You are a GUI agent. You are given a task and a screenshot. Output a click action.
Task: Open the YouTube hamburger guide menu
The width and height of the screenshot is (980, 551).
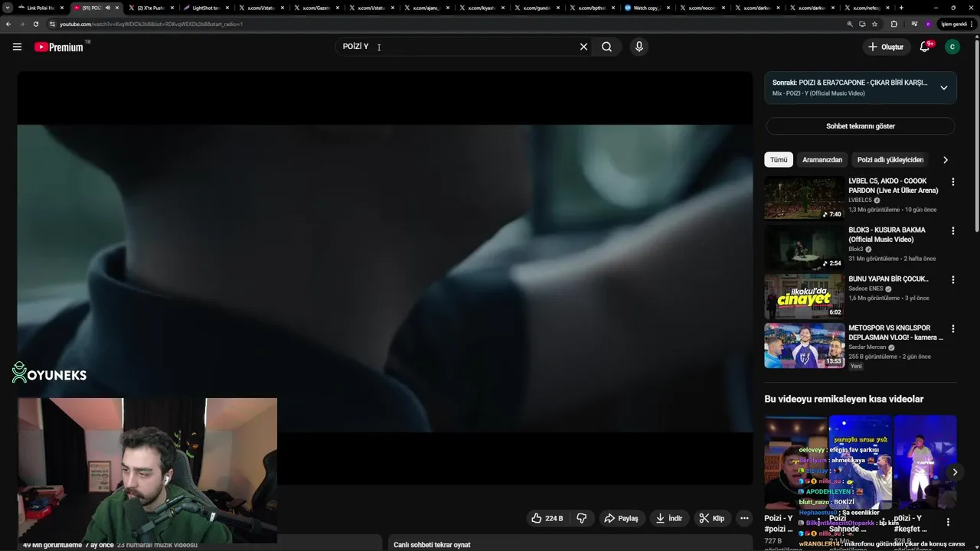(x=17, y=47)
